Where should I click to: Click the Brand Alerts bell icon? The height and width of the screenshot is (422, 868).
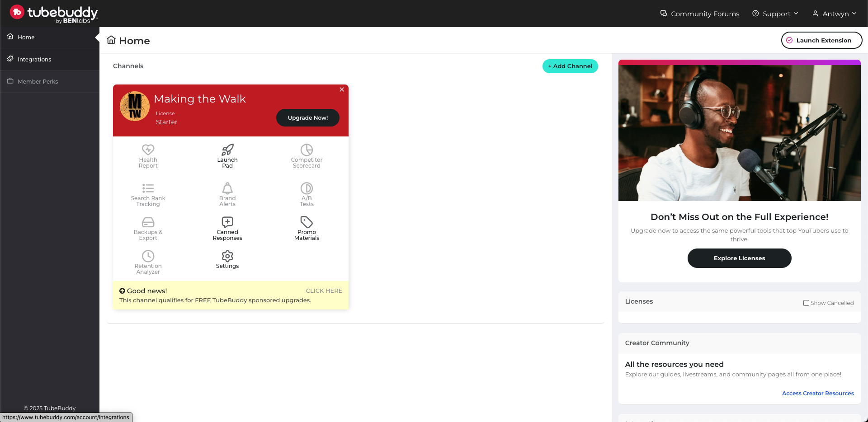point(227,188)
